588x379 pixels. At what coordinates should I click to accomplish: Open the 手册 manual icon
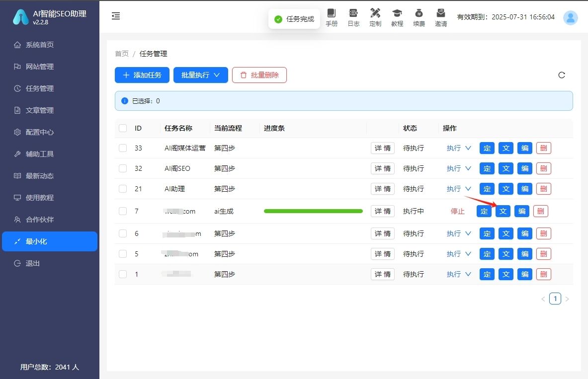click(332, 17)
